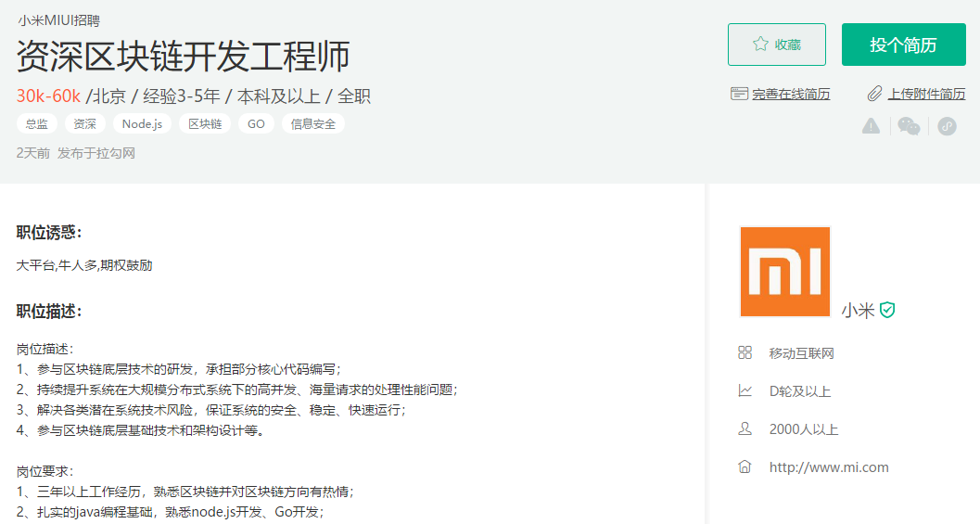
Task: Click 移动互联网 industry text
Action: click(x=801, y=353)
